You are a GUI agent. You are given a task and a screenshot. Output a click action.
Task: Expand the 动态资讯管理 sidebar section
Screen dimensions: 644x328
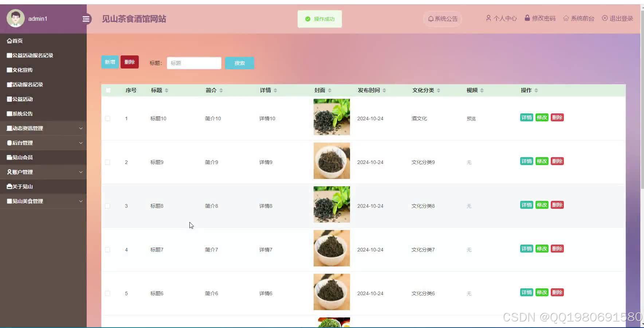(x=25, y=128)
